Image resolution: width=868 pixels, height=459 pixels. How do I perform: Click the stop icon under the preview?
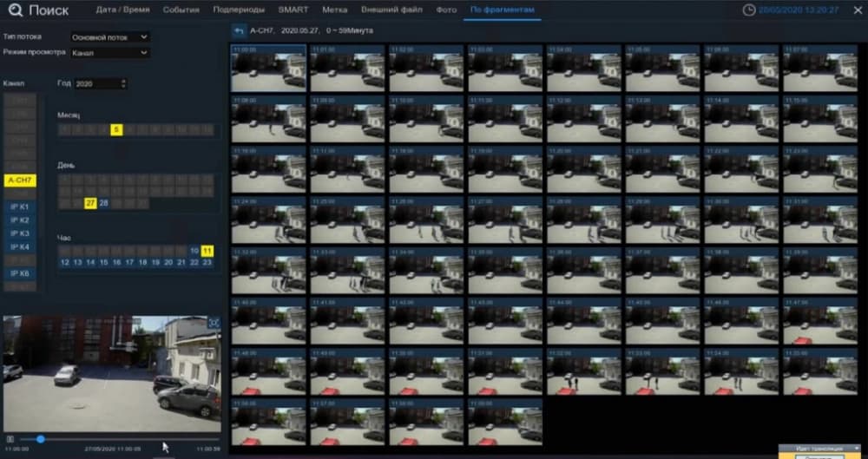point(10,439)
